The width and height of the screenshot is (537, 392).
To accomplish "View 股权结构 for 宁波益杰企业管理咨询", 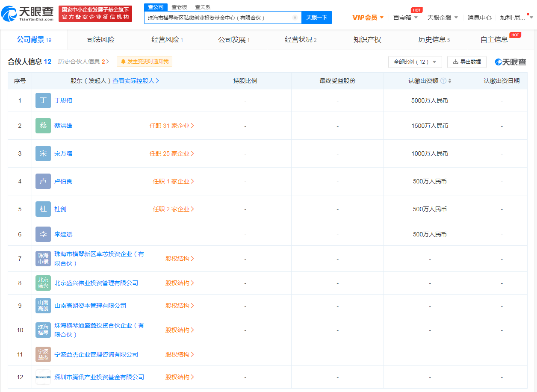I will 180,354.
